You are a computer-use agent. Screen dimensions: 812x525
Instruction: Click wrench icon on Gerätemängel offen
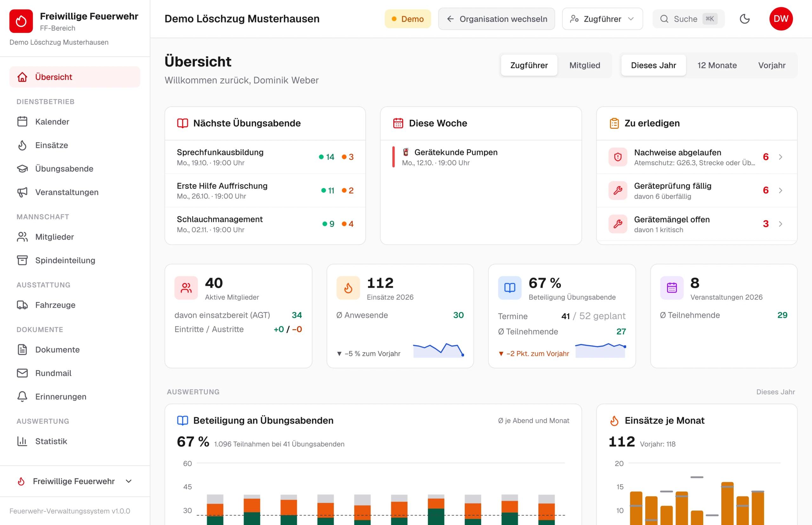click(x=618, y=224)
